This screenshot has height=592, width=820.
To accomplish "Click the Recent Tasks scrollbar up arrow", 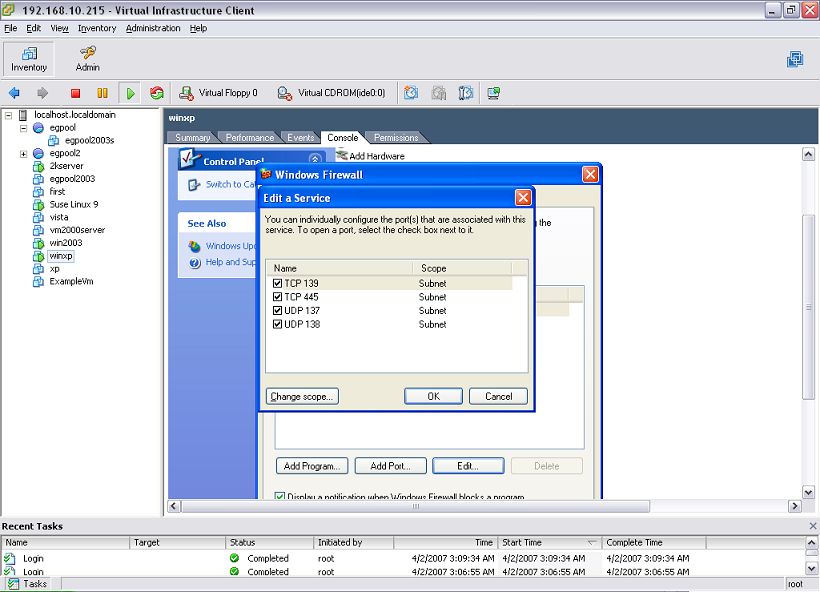I will [812, 542].
